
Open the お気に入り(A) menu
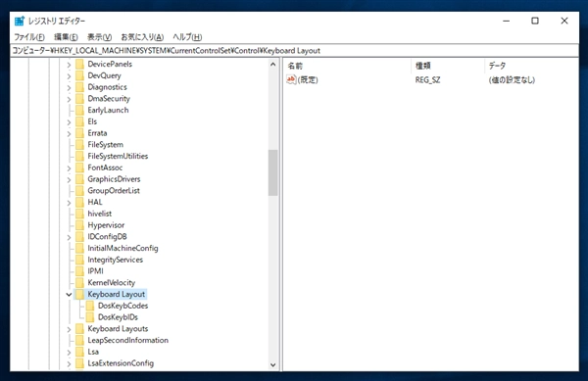pos(142,37)
